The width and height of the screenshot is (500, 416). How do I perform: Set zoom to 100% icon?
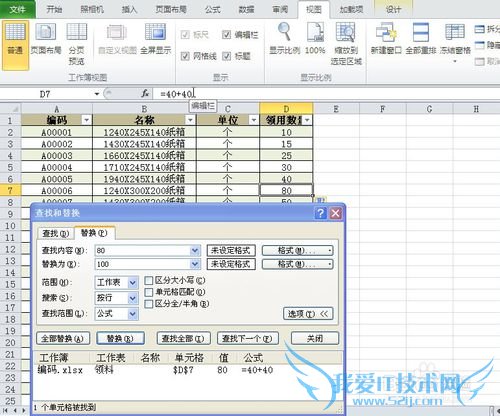[315, 39]
